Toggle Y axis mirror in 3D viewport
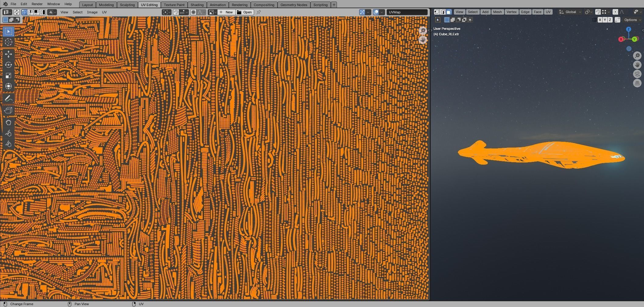This screenshot has width=644, height=307. coord(605,20)
